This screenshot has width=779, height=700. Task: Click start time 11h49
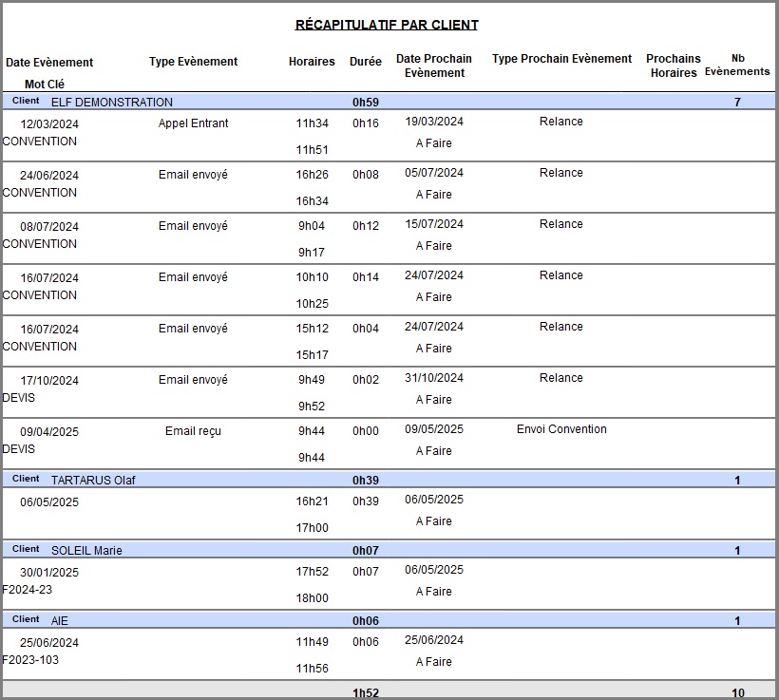[312, 641]
